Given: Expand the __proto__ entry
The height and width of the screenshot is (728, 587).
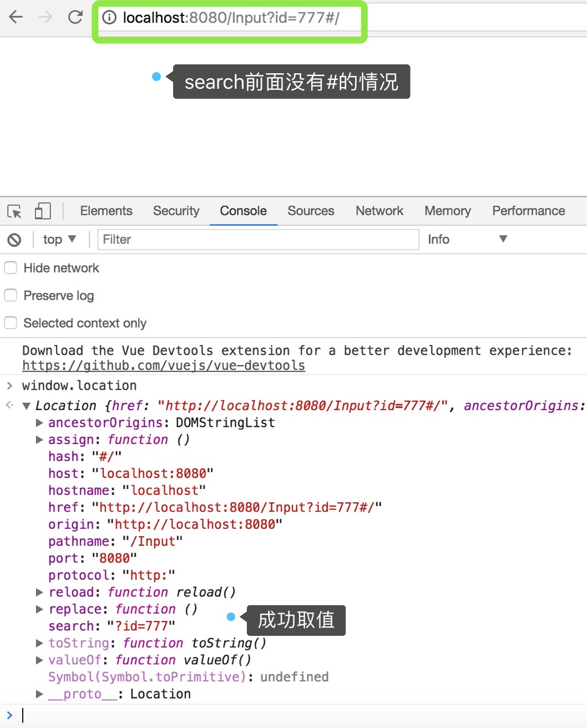Looking at the screenshot, I should tap(39, 694).
